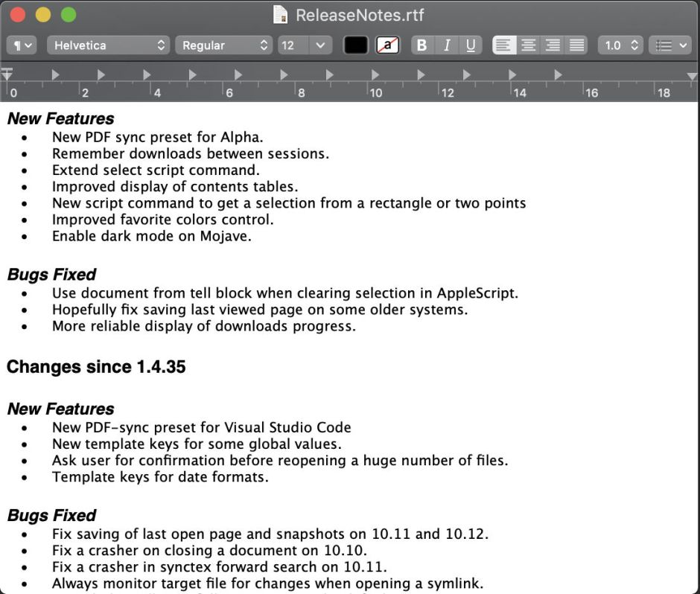Toggle italic text style
This screenshot has height=594, width=700.
pyautogui.click(x=446, y=45)
